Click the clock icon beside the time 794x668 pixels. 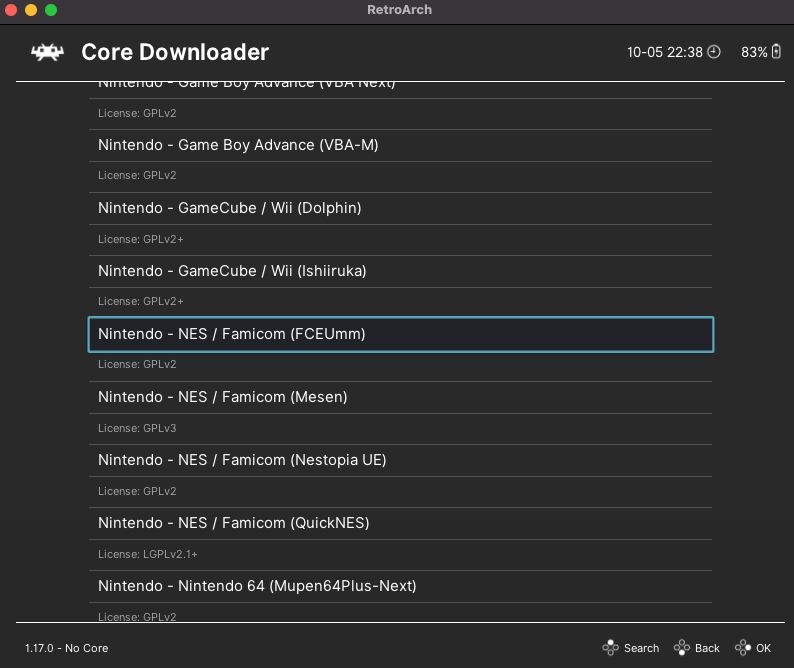tap(713, 52)
